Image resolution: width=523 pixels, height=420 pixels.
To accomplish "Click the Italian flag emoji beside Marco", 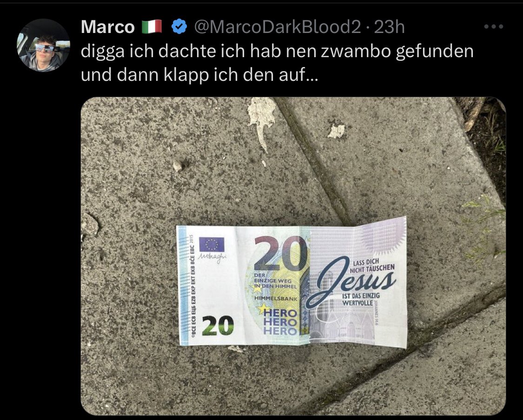I will [152, 26].
